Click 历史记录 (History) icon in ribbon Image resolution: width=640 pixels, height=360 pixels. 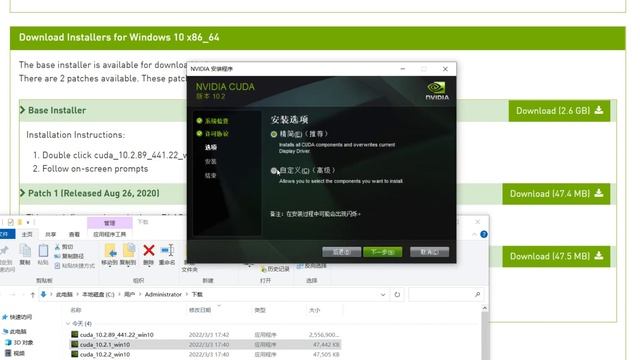point(264,269)
